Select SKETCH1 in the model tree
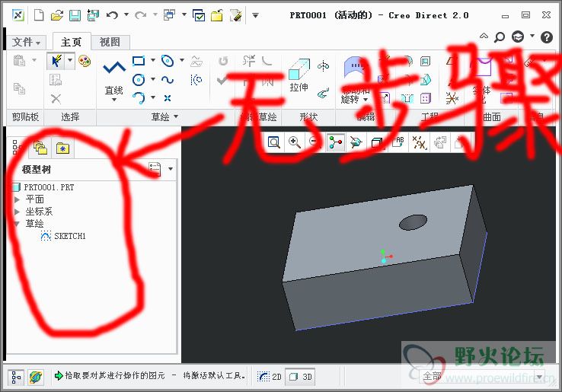This screenshot has width=562, height=392. click(x=63, y=236)
